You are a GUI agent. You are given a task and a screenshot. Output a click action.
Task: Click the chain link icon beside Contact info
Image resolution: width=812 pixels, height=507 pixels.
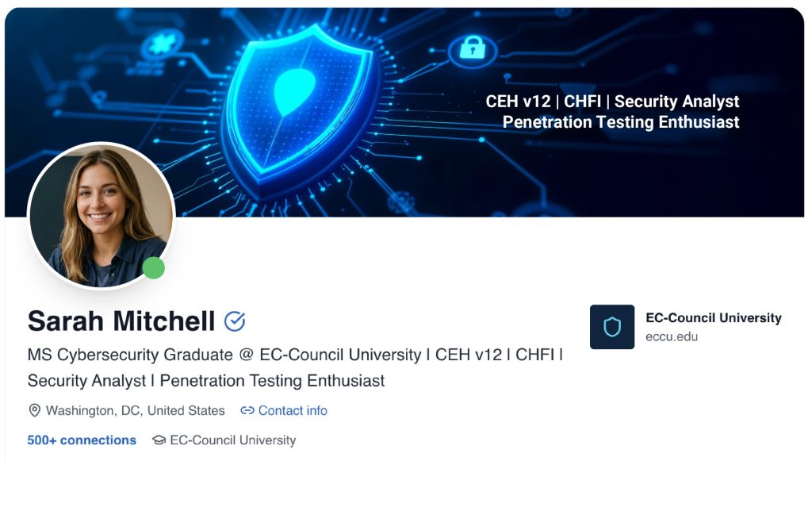coord(247,411)
